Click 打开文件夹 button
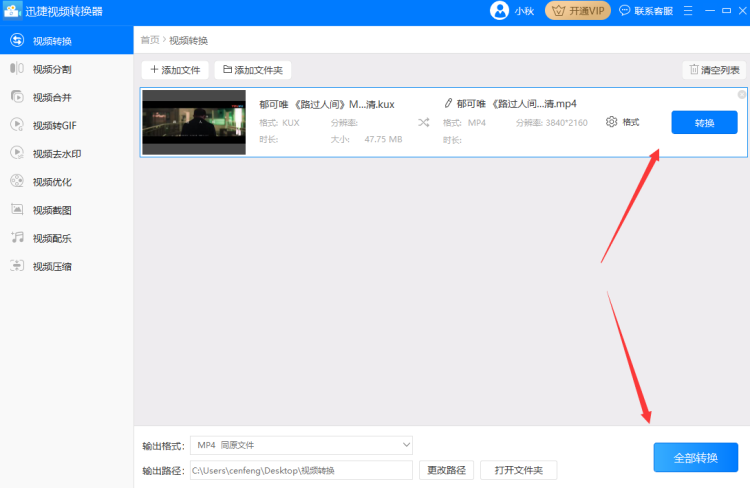 tap(518, 470)
